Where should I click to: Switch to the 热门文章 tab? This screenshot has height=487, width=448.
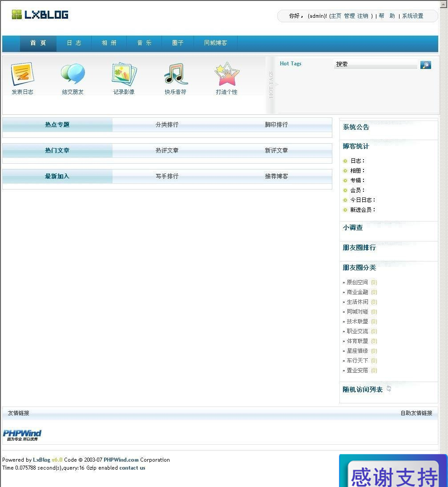(x=57, y=150)
